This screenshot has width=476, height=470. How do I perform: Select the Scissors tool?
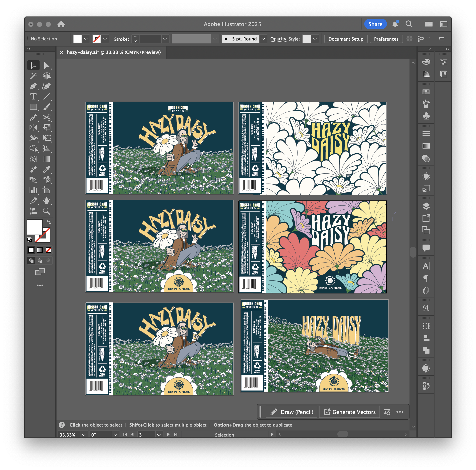(47, 117)
